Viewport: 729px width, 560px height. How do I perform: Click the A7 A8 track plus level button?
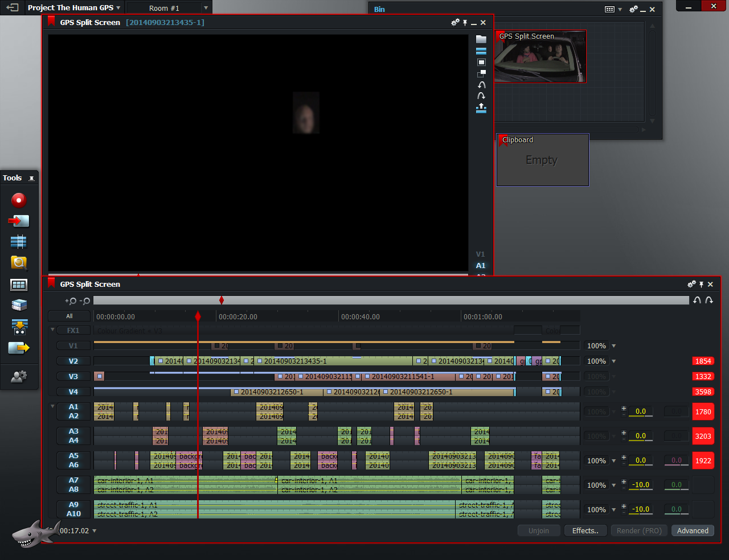(624, 482)
